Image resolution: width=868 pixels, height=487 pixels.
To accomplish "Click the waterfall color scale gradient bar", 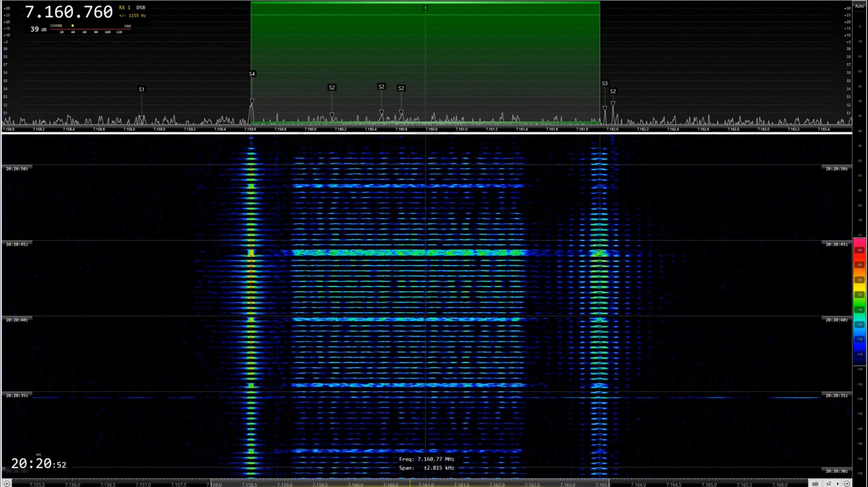I will [x=859, y=301].
